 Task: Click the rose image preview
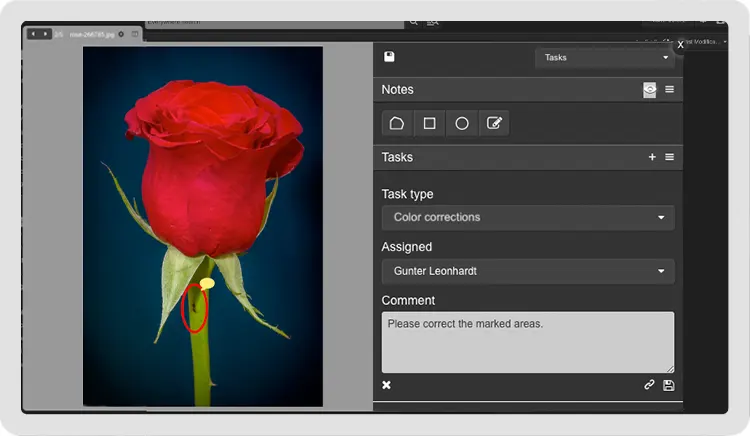203,226
